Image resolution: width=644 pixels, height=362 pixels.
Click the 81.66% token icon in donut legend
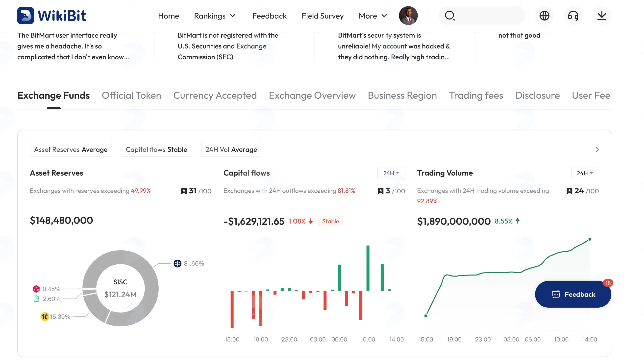177,263
